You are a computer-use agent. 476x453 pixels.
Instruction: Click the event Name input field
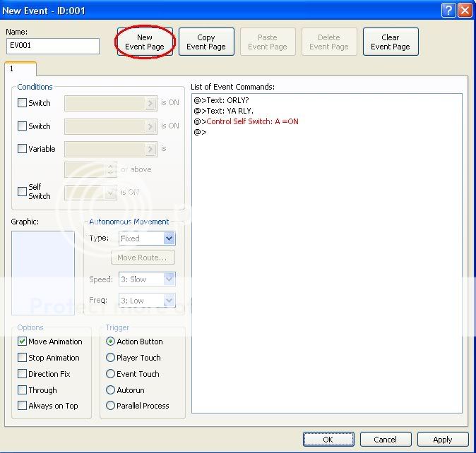(x=53, y=46)
